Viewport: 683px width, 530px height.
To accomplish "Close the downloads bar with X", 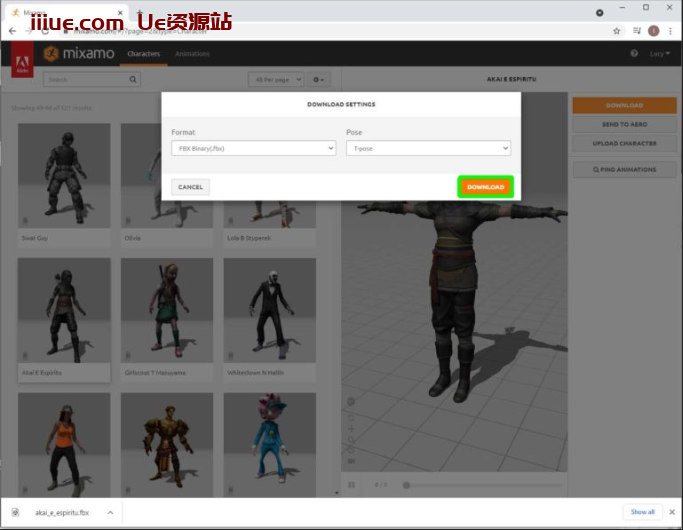I will coord(671,512).
